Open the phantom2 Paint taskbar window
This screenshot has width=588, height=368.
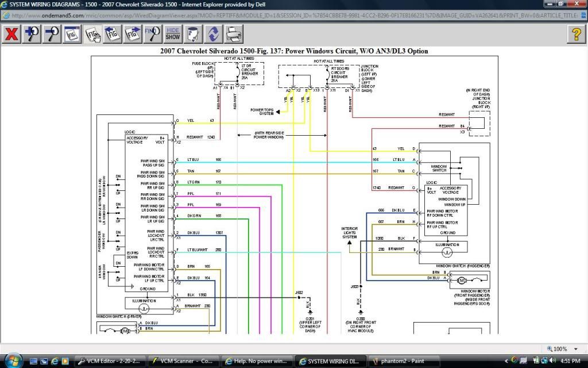coord(401,361)
